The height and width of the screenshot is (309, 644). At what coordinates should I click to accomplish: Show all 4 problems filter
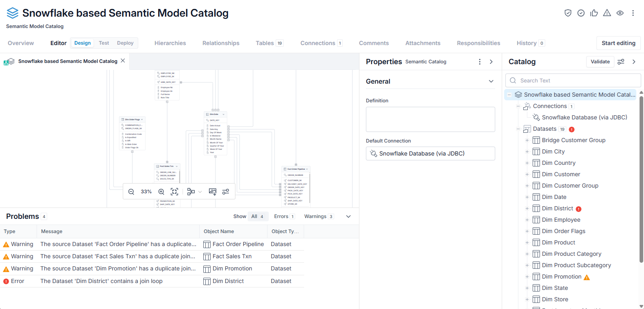tap(257, 216)
